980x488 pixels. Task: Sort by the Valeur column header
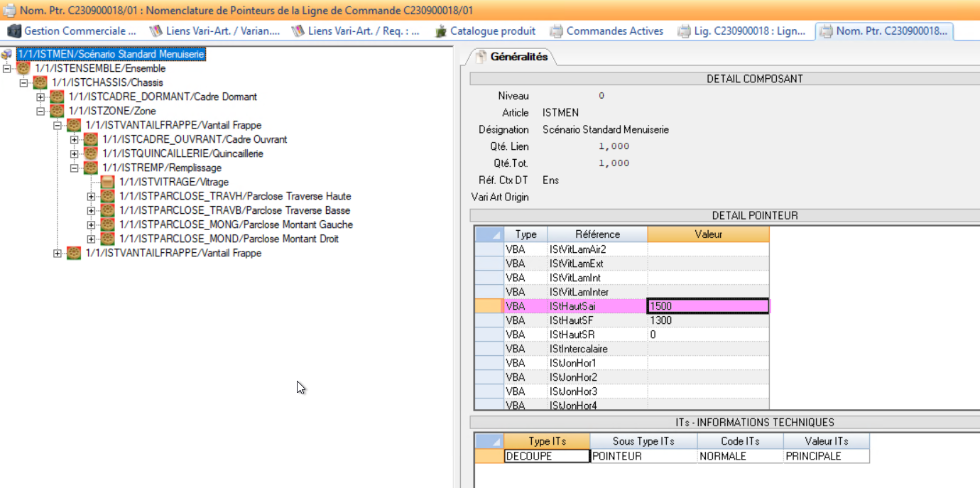point(708,234)
